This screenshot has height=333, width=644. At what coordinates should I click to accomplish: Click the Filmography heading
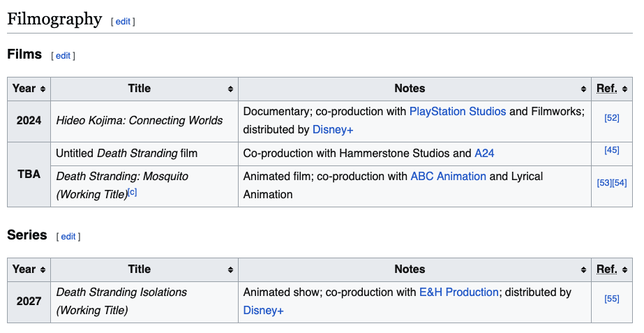tap(54, 20)
